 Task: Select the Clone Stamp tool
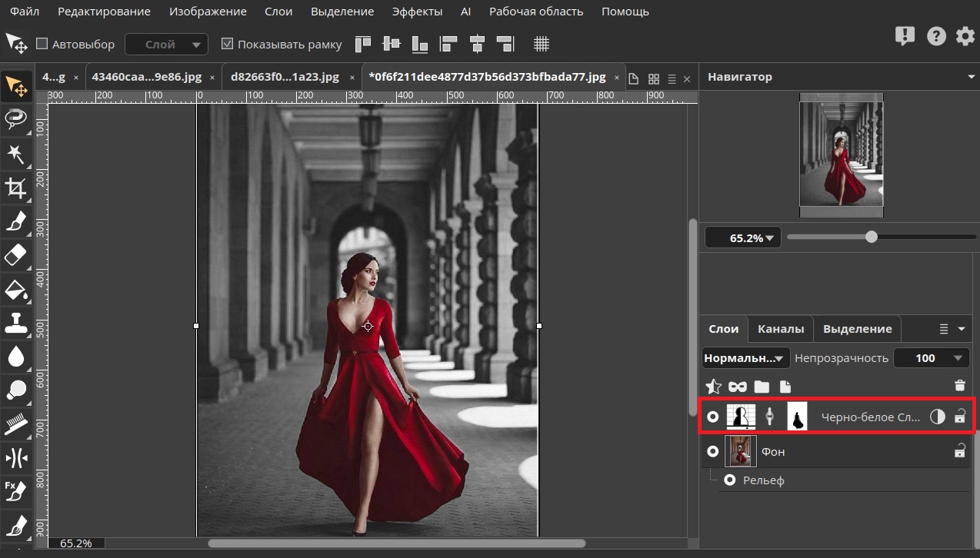(x=16, y=322)
